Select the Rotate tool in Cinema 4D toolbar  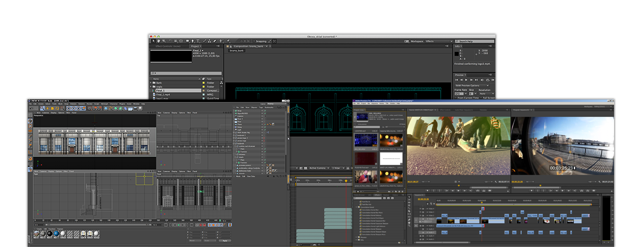click(x=57, y=109)
